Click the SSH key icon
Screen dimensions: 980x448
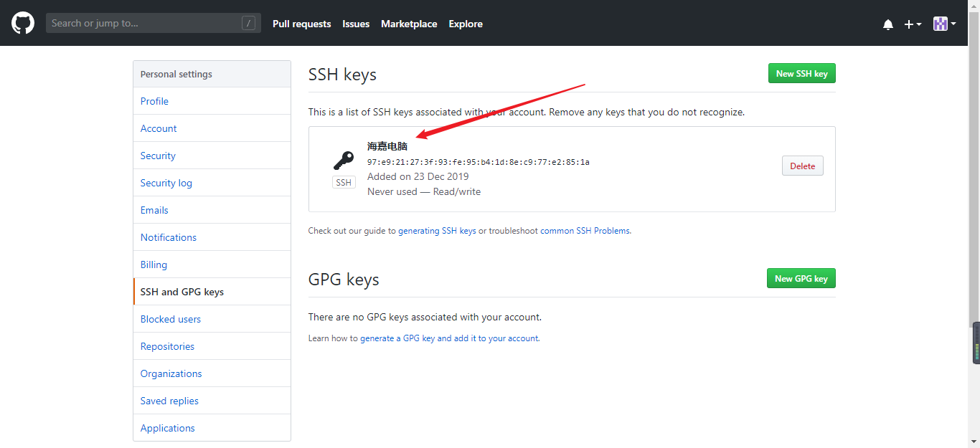pyautogui.click(x=344, y=160)
